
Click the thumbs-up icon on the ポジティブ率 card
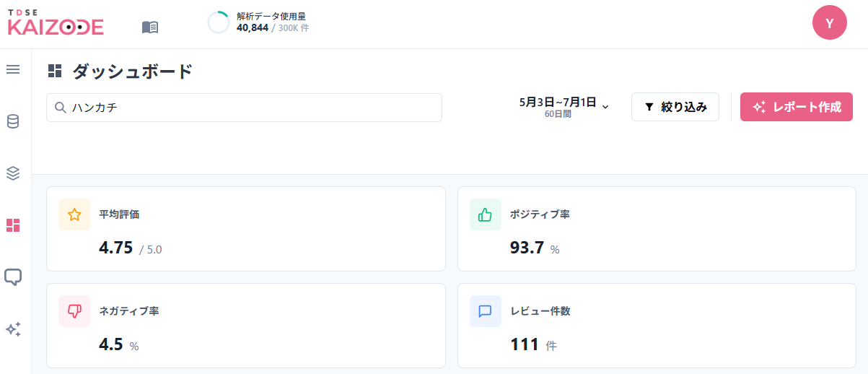pyautogui.click(x=486, y=214)
